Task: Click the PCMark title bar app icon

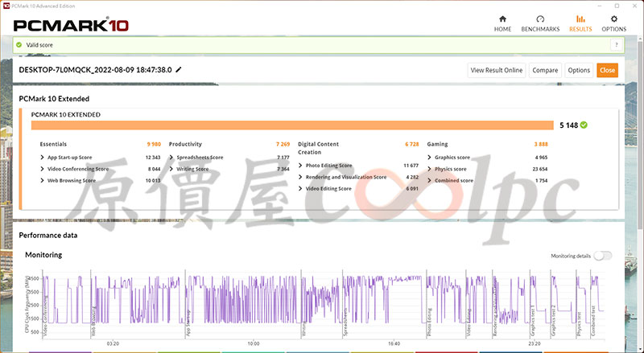Action: [x=6, y=6]
